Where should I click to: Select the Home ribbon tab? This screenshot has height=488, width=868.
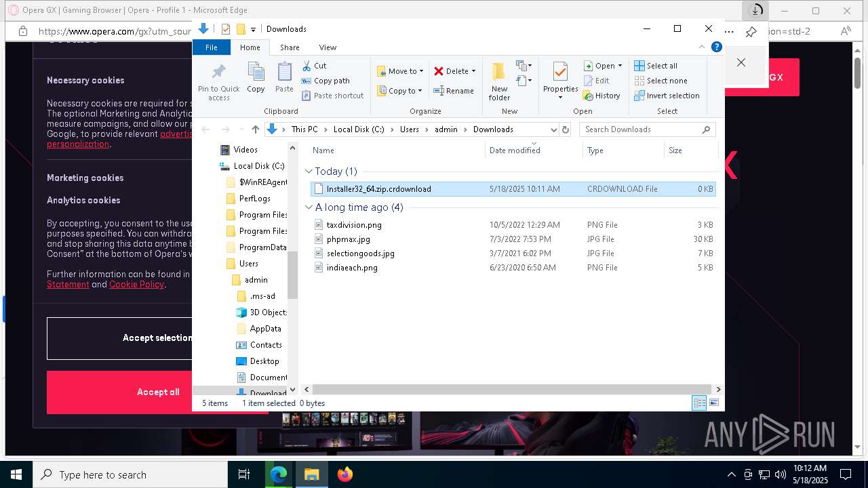tap(250, 47)
